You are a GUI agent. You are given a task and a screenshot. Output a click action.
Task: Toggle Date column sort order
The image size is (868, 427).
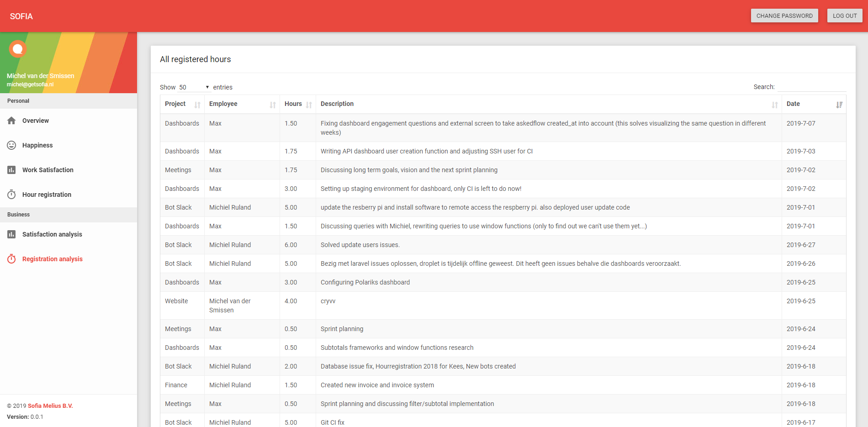tap(839, 105)
